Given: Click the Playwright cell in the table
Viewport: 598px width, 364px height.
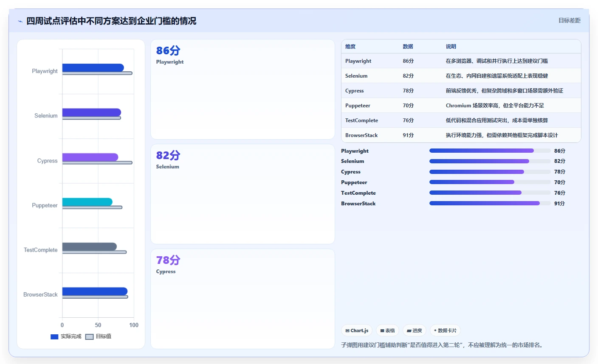Looking at the screenshot, I should (358, 61).
